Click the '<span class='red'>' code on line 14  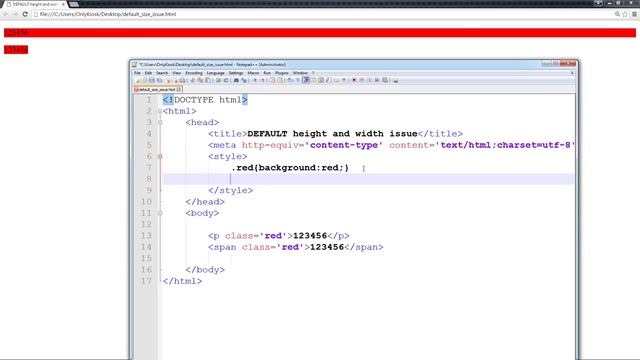[x=259, y=247]
